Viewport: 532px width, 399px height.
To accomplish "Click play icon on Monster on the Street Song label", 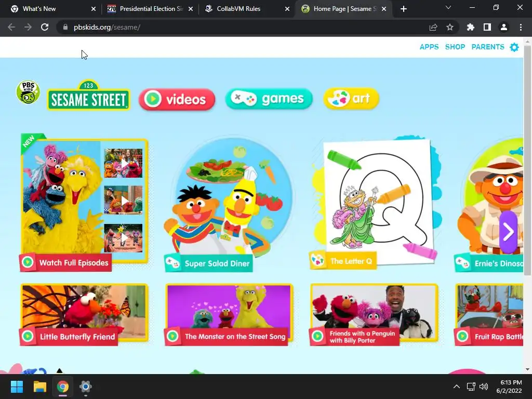I will tap(172, 336).
